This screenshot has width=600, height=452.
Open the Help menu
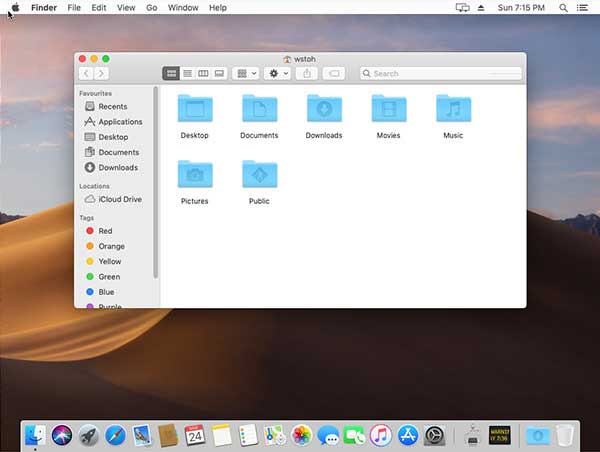pyautogui.click(x=218, y=7)
